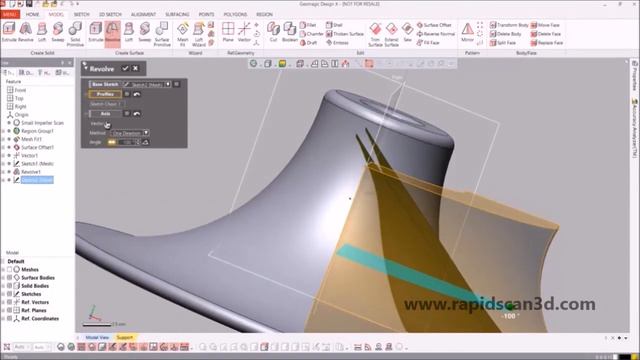Cancel Revolve with the X button

point(136,68)
